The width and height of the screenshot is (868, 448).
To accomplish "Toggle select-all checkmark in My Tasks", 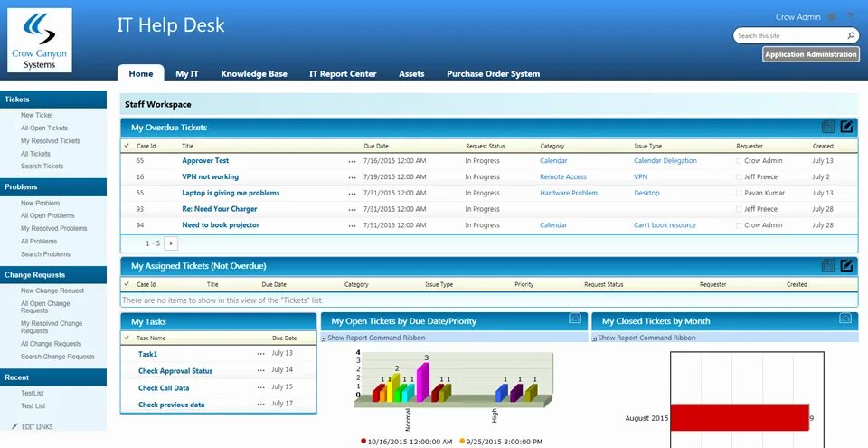I will tap(127, 337).
